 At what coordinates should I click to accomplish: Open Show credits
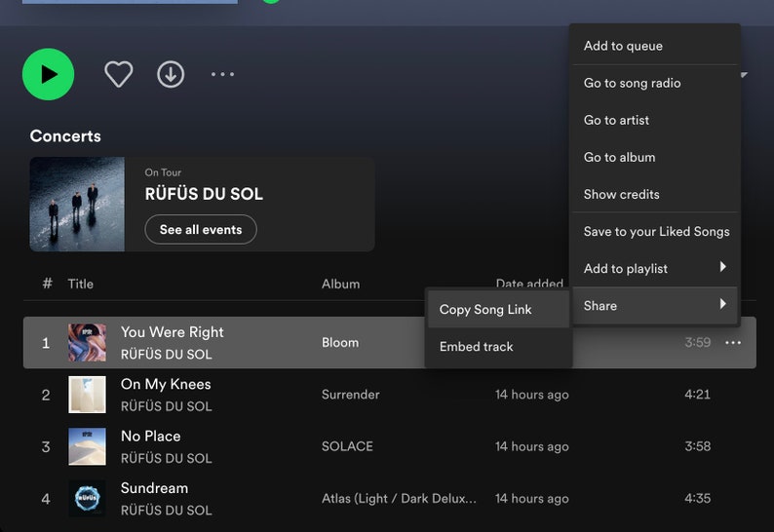point(654,194)
